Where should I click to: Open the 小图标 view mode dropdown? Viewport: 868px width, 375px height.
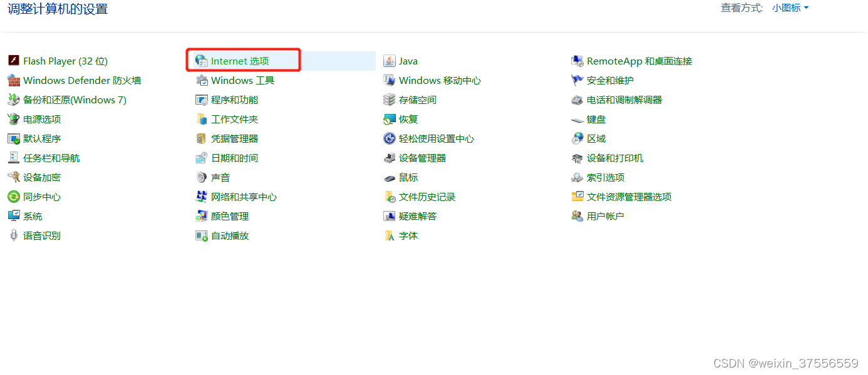[x=790, y=8]
